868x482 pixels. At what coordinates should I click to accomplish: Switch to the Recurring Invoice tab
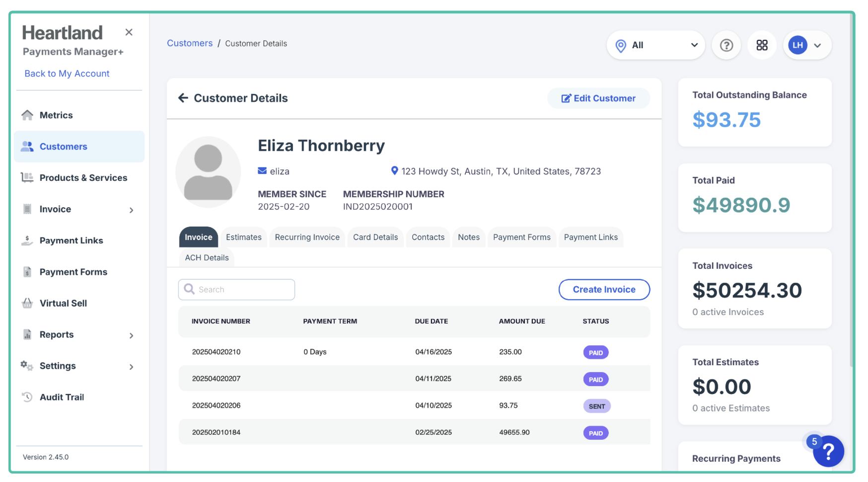click(x=307, y=238)
